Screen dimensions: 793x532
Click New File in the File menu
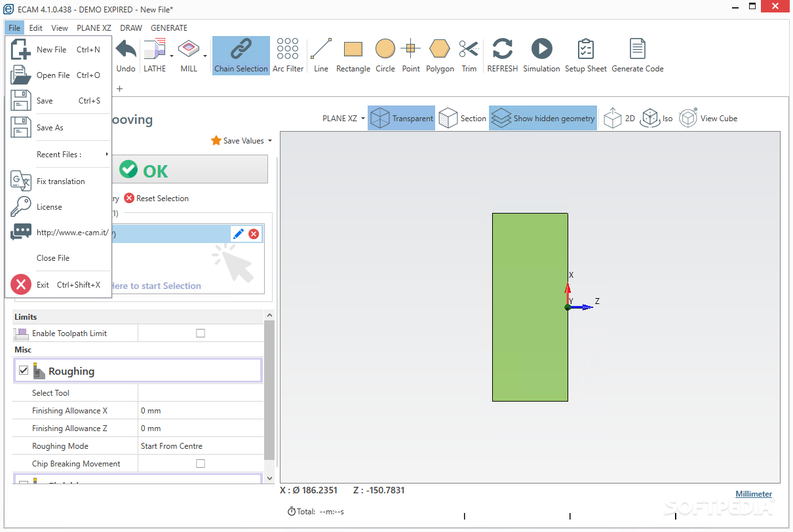(x=58, y=49)
